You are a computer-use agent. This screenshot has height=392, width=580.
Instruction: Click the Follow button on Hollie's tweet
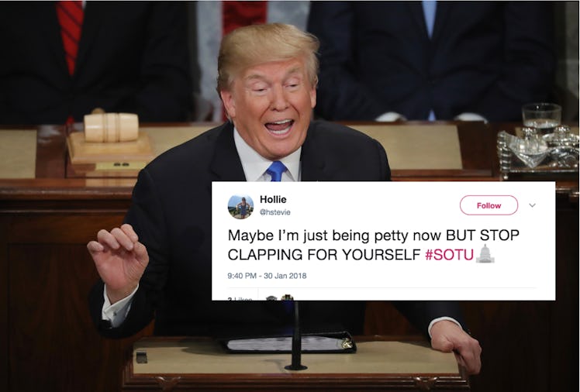coord(489,205)
